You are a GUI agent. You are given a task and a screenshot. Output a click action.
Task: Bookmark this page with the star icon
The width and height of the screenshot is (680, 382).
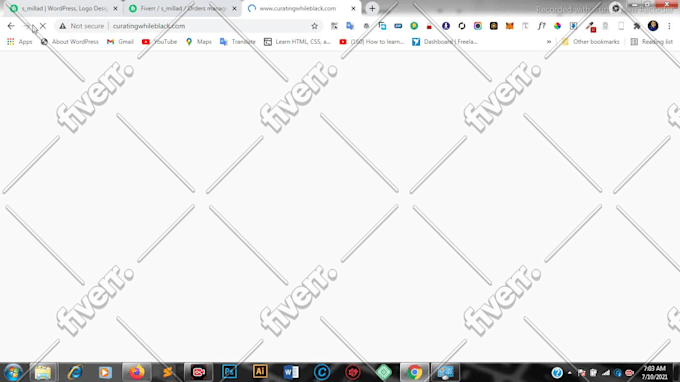pyautogui.click(x=314, y=26)
